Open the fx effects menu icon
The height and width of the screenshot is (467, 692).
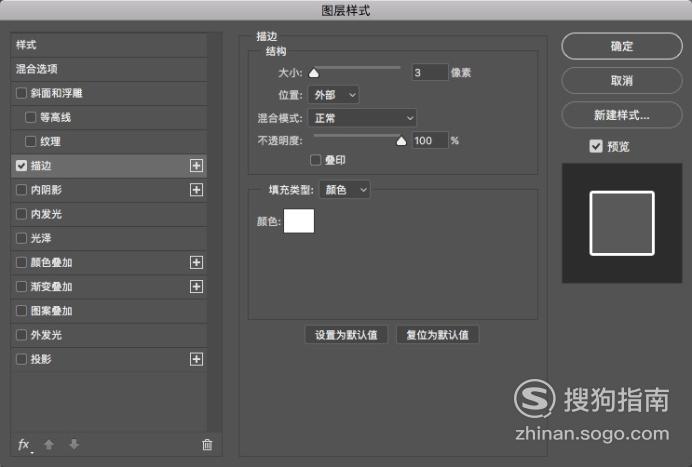pos(24,444)
